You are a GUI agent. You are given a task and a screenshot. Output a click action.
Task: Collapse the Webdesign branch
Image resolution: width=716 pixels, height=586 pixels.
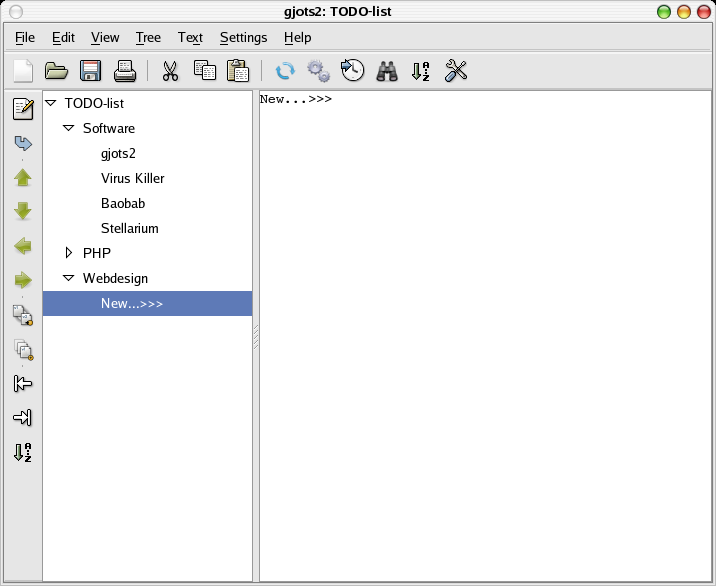click(68, 278)
